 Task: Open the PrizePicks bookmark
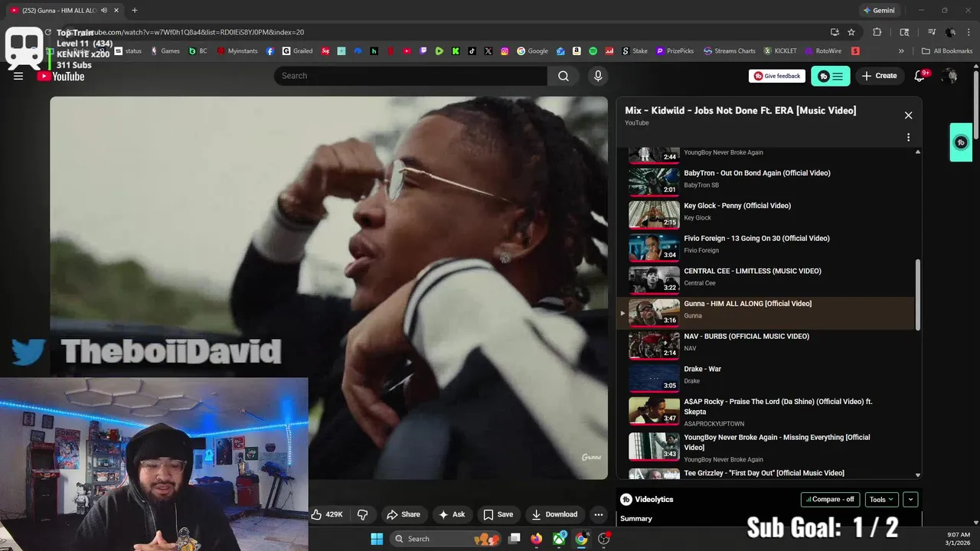point(675,51)
